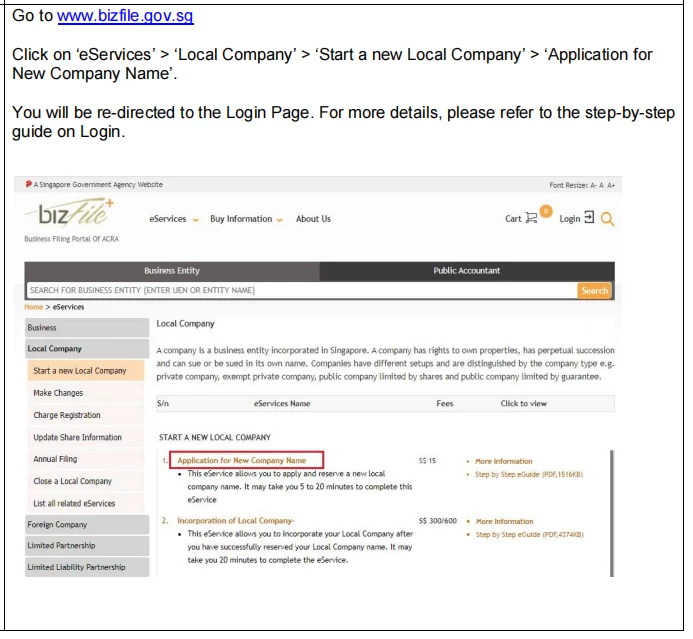Image resolution: width=693 pixels, height=639 pixels.
Task: Select Start a new Local Company
Action: coord(86,371)
